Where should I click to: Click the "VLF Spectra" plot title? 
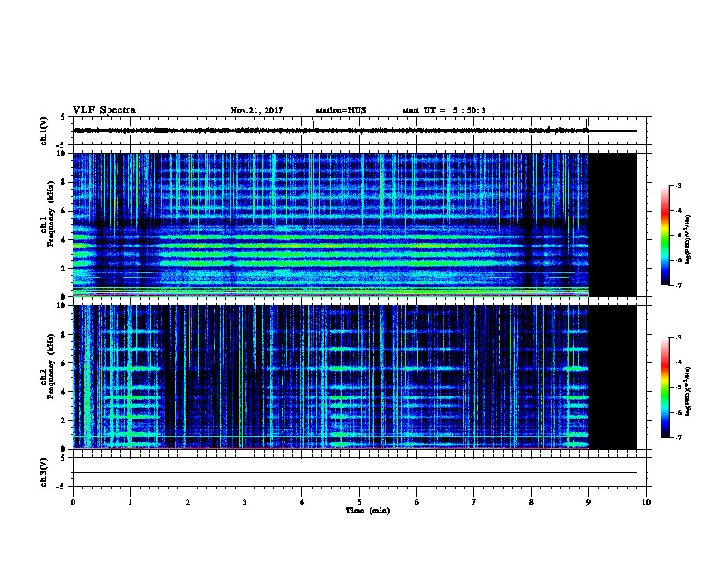click(x=104, y=110)
